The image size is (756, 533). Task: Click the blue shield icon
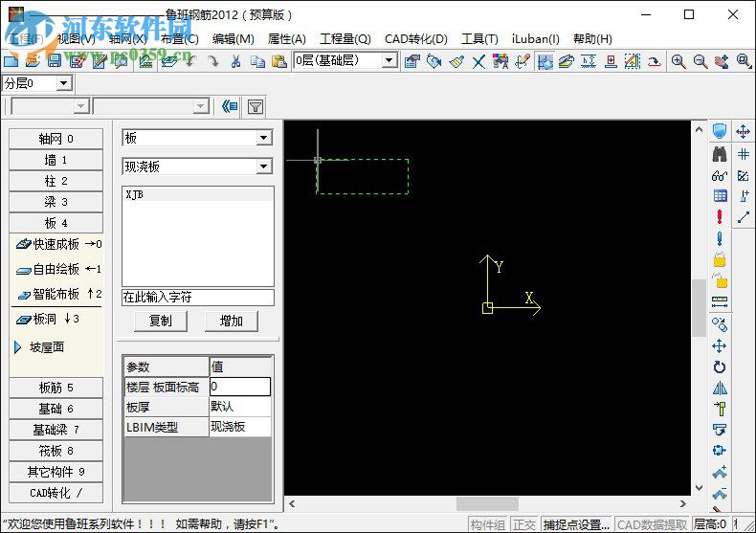point(720,130)
